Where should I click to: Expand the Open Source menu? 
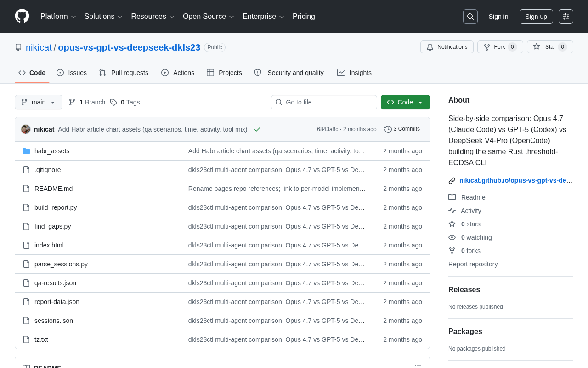[209, 17]
